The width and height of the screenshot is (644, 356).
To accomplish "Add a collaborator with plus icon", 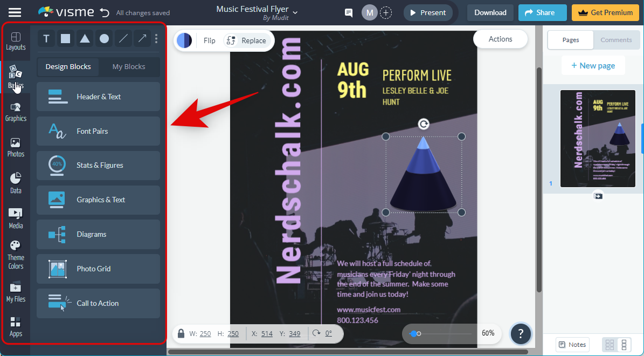I will (386, 13).
